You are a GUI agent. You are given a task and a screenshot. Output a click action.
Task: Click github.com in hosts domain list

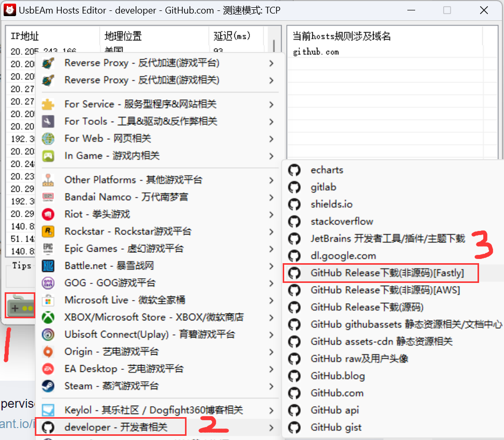316,52
